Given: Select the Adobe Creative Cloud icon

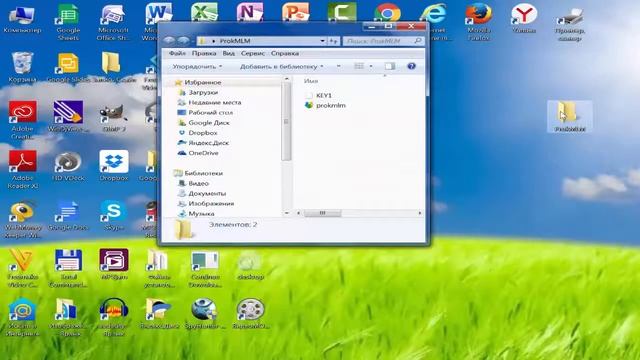Looking at the screenshot, I should click(22, 120).
